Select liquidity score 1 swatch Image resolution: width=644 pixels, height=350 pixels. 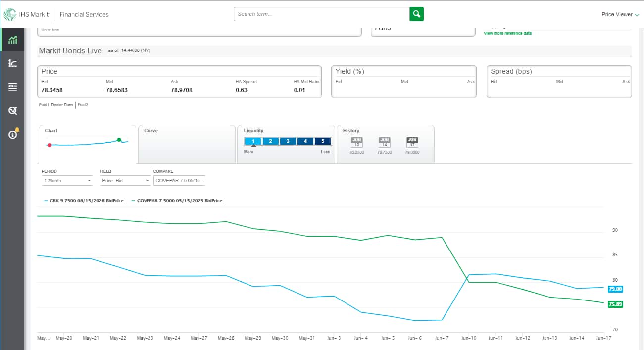point(253,141)
